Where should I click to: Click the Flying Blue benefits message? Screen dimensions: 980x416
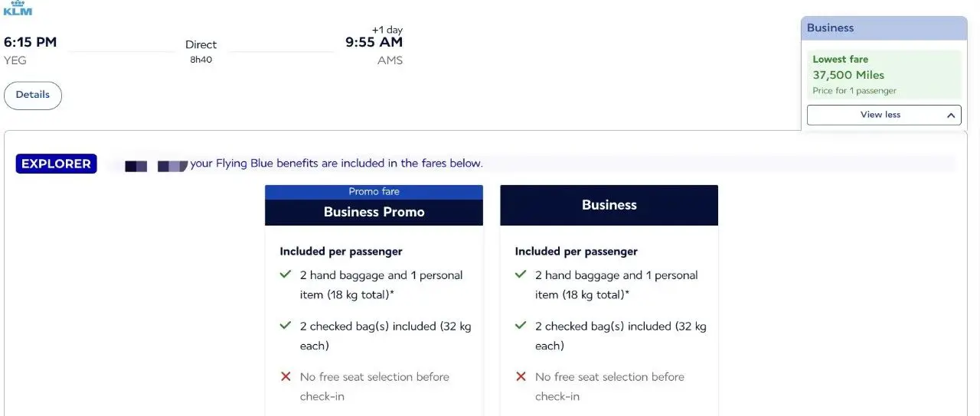[x=336, y=164]
